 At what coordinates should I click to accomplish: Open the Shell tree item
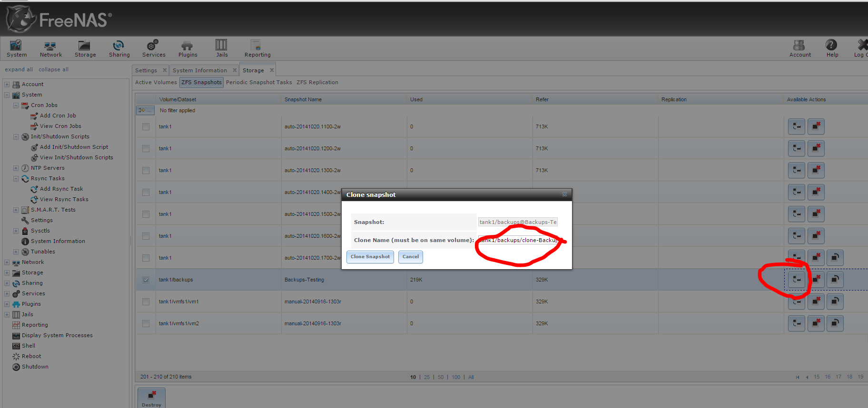29,346
